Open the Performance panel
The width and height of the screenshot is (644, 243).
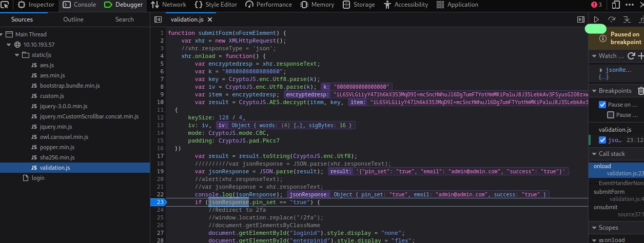pos(268,5)
